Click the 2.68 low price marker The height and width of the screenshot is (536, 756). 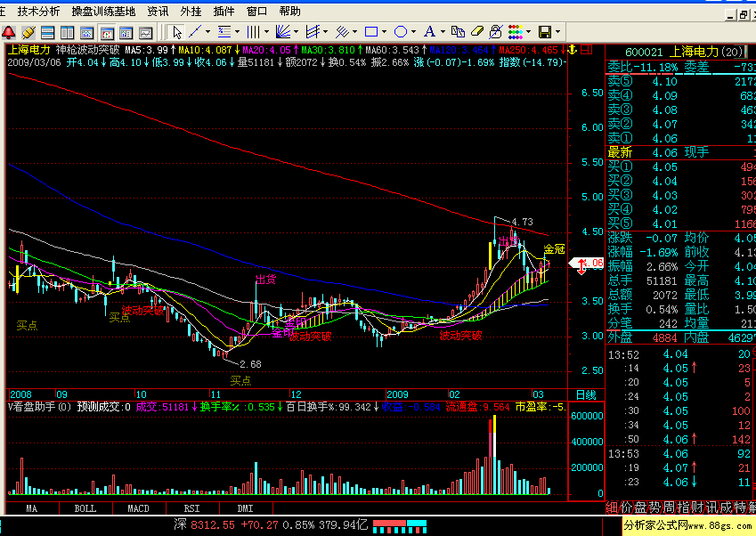coord(250,364)
